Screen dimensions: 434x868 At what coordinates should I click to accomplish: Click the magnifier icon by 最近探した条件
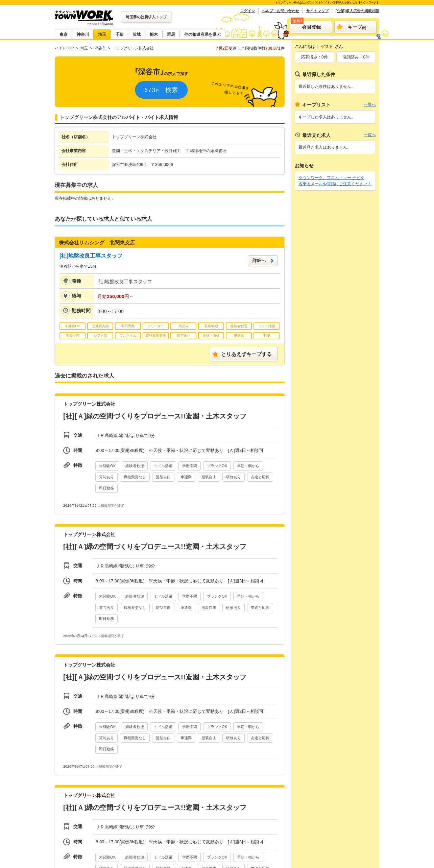click(x=297, y=74)
